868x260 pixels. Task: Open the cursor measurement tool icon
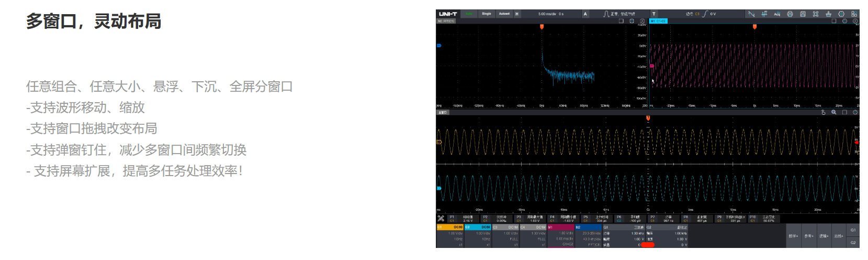pos(751,14)
